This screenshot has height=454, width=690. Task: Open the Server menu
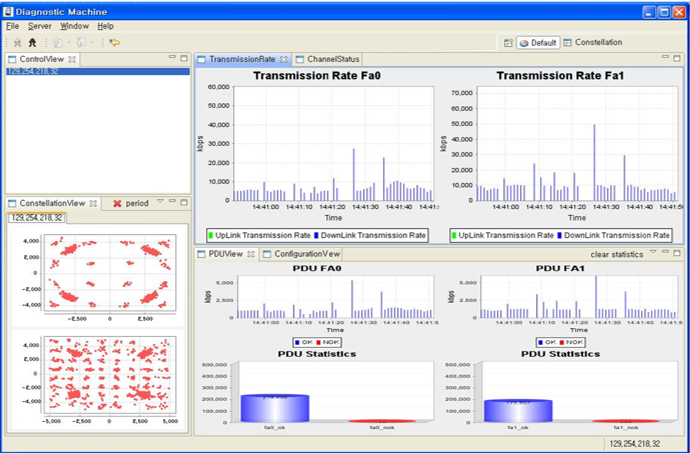pos(40,25)
